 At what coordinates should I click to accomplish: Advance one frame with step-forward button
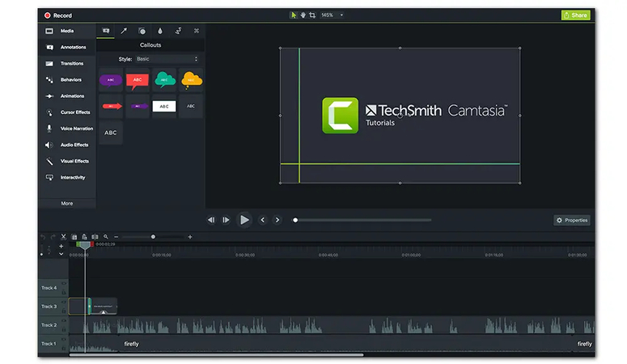[226, 220]
